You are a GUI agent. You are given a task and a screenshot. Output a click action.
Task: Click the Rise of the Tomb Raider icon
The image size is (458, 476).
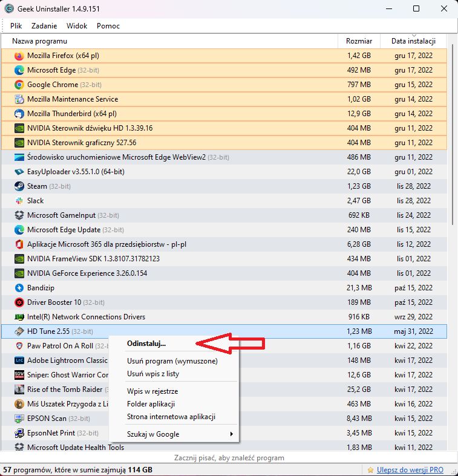(19, 390)
